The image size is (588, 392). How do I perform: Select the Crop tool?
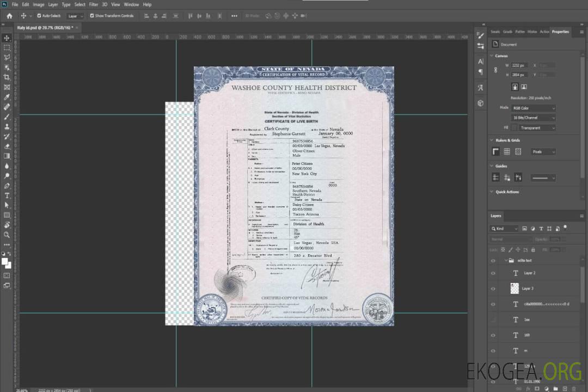click(7, 77)
